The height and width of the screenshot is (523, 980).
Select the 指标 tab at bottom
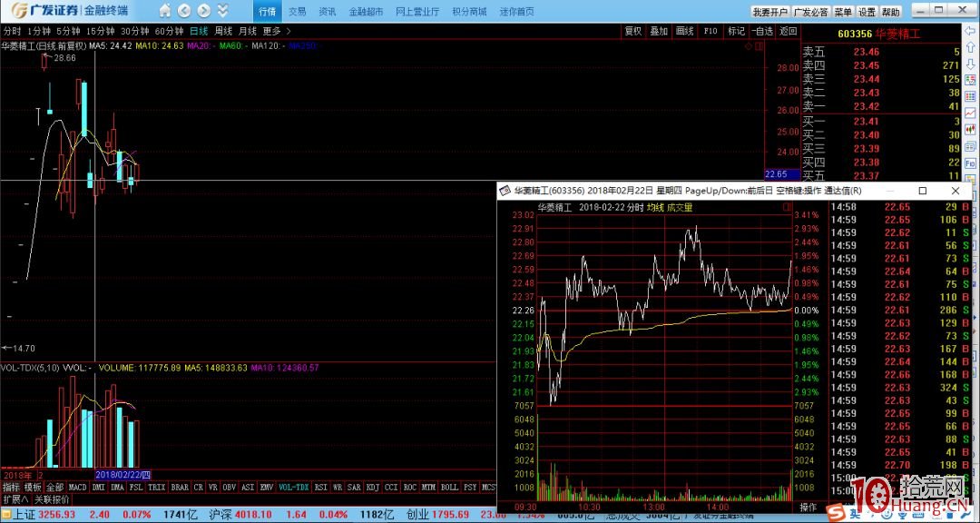tap(11, 487)
